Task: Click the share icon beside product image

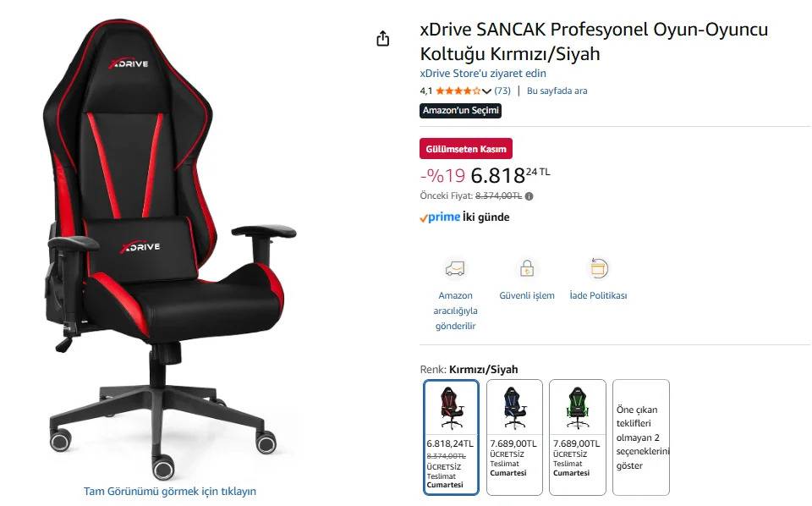Action: [x=382, y=38]
